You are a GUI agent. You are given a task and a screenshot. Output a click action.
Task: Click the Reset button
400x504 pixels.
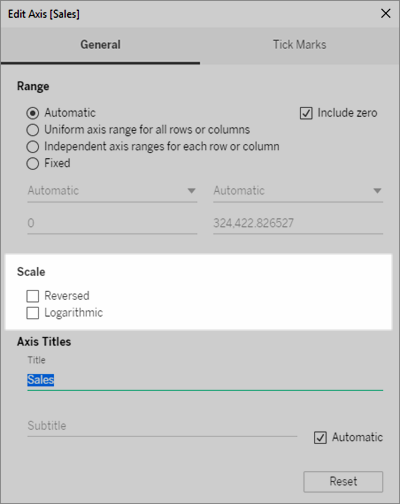point(343,481)
